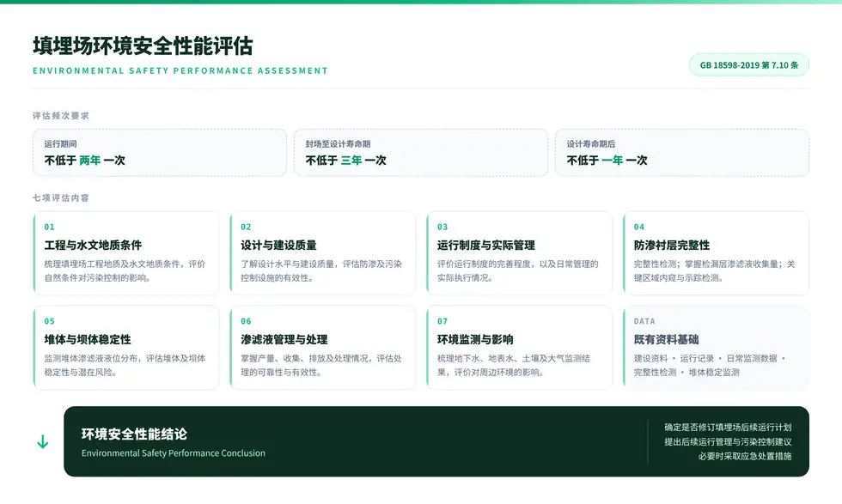
Task: Click the description starting 完整性检测；掌握检漏层
Action: (x=714, y=271)
